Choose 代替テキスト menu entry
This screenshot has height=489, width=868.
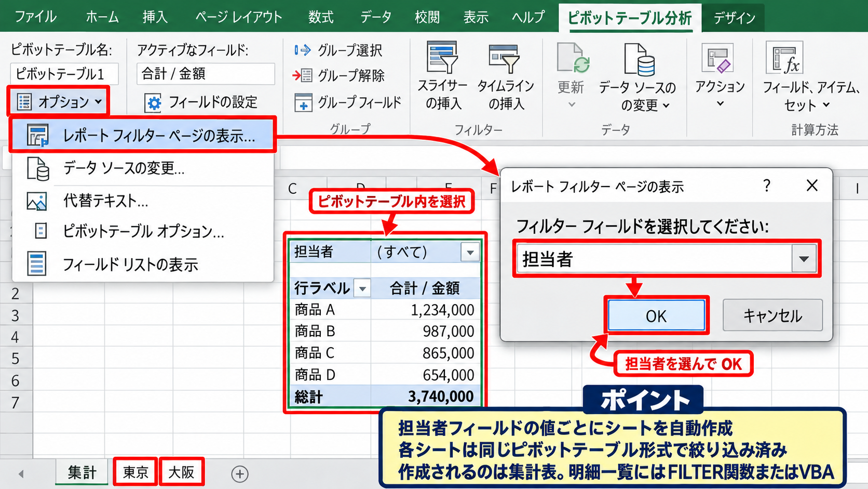143,201
